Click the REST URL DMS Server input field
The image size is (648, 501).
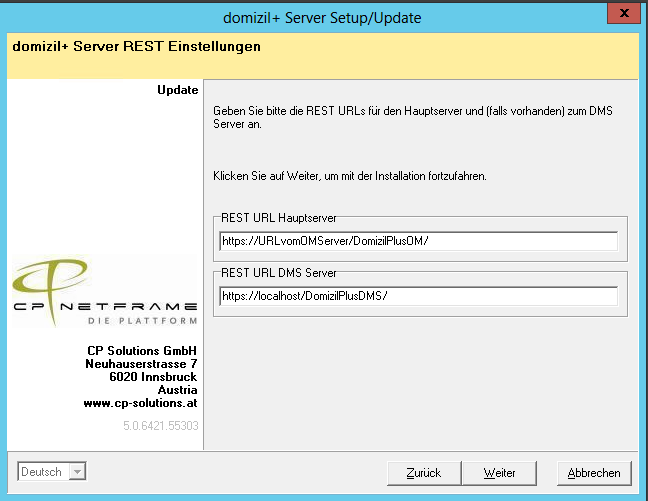[418, 296]
